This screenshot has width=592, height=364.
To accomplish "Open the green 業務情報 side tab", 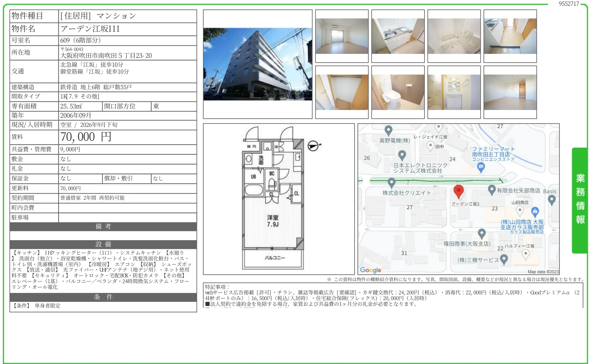I will point(580,200).
